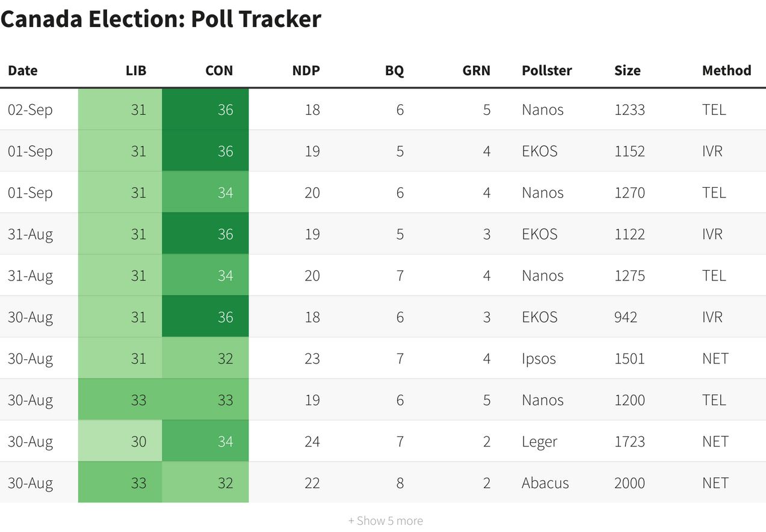Click the Size column header
Image resolution: width=766 pixels, height=532 pixels.
627,70
